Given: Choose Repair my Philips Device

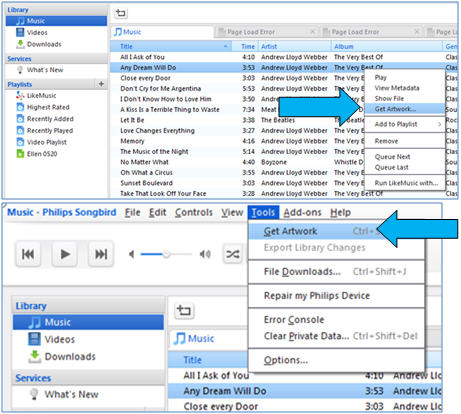Looking at the screenshot, I should pos(337,296).
